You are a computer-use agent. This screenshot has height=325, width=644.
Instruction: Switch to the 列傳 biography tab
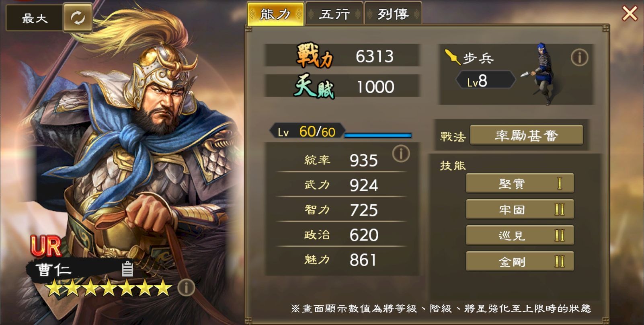393,14
